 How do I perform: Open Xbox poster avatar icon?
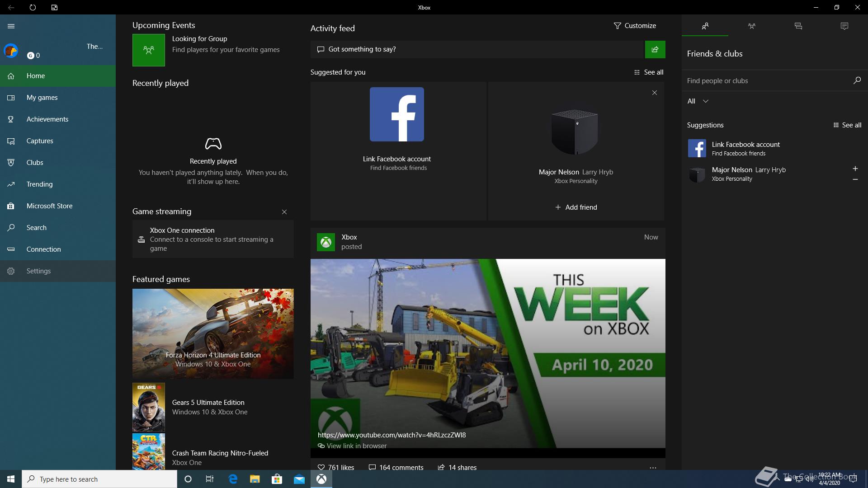pos(326,242)
